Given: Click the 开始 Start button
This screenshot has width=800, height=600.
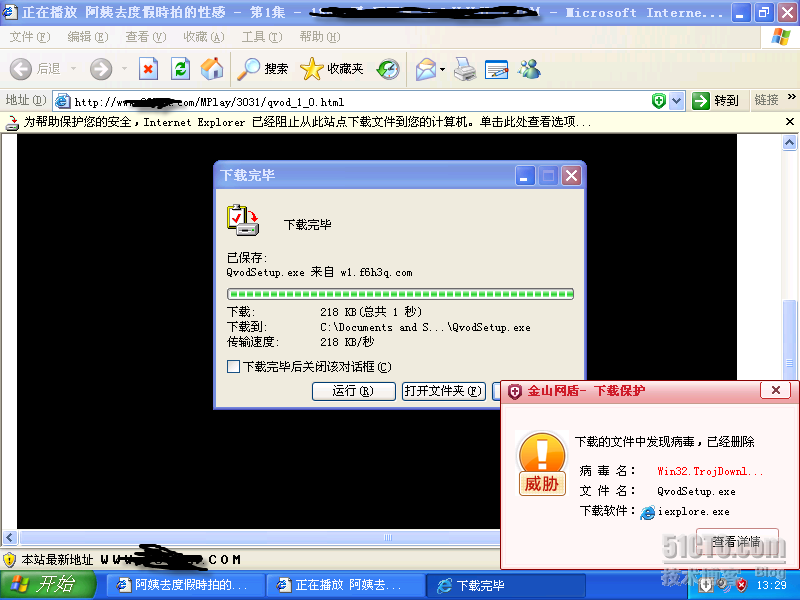Looking at the screenshot, I should point(47,585).
